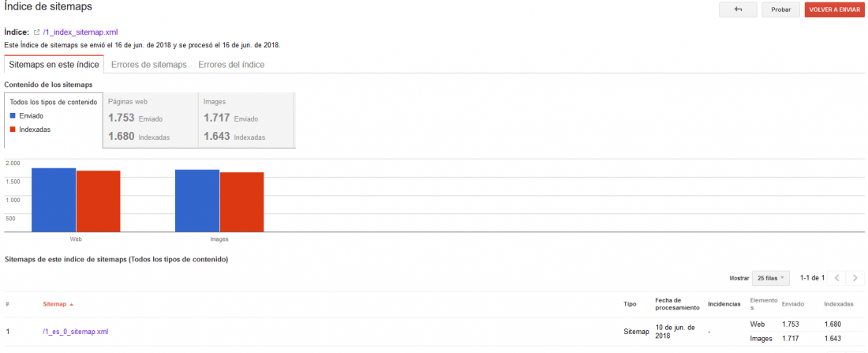Click the blue Enviado legend square
This screenshot has height=353, width=868.
[13, 116]
